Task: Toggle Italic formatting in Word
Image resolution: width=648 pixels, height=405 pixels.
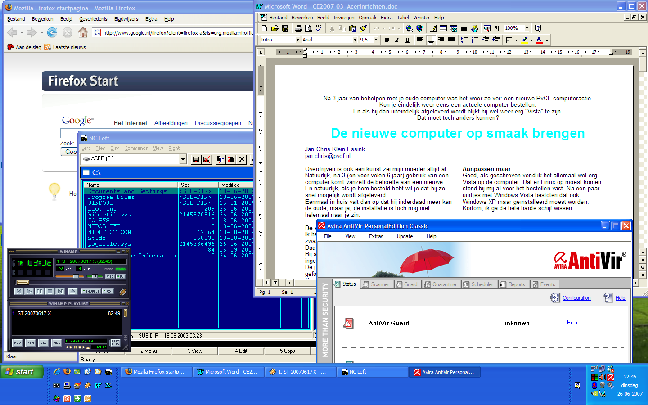Action: point(397,40)
